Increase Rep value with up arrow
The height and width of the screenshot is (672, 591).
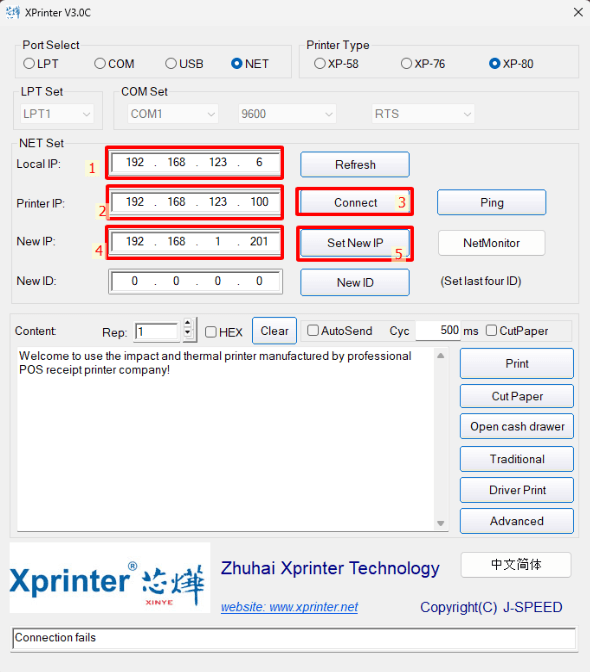point(188,324)
